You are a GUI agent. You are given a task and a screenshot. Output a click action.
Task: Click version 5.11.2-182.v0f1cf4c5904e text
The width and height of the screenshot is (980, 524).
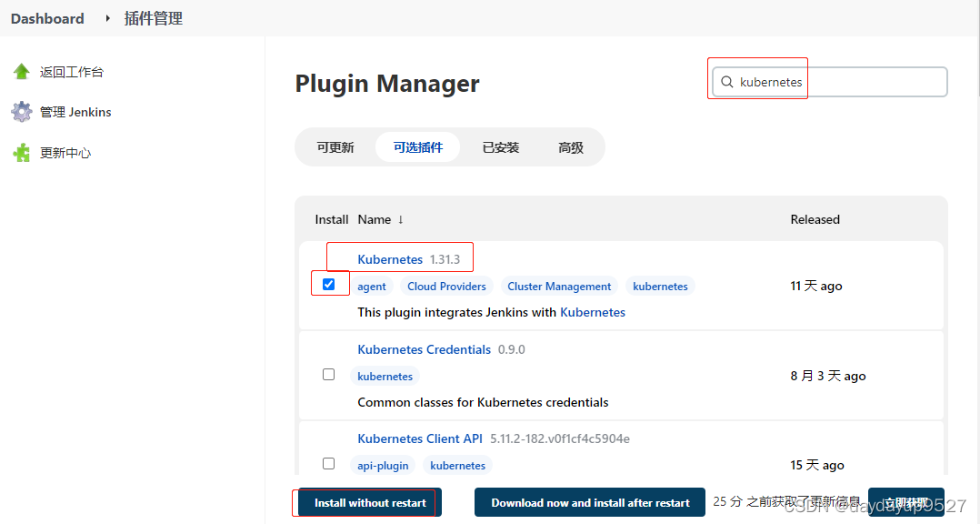coord(560,439)
